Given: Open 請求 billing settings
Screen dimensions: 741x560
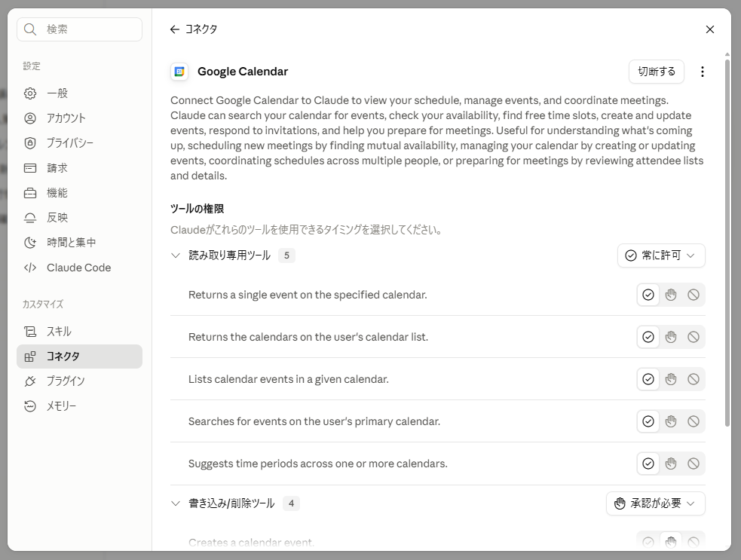Looking at the screenshot, I should click(x=79, y=168).
